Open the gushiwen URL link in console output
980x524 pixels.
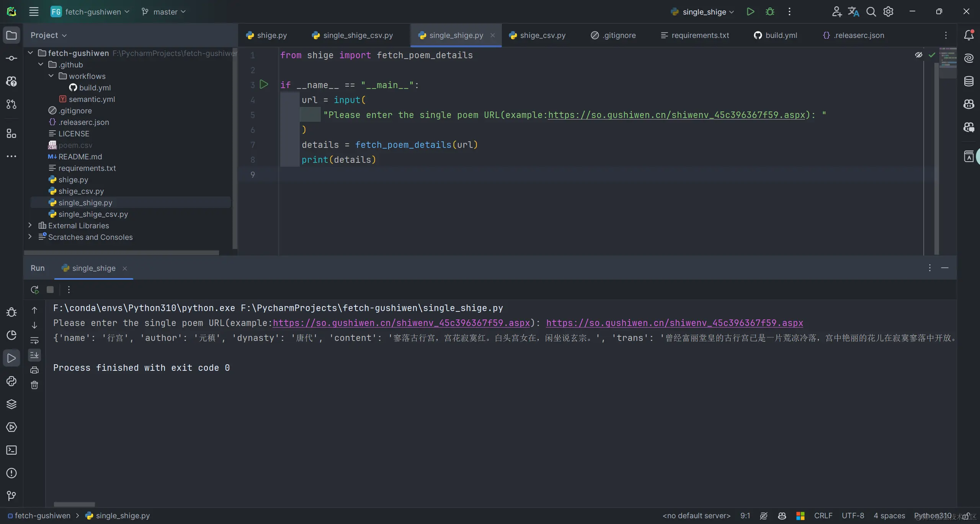(674, 323)
